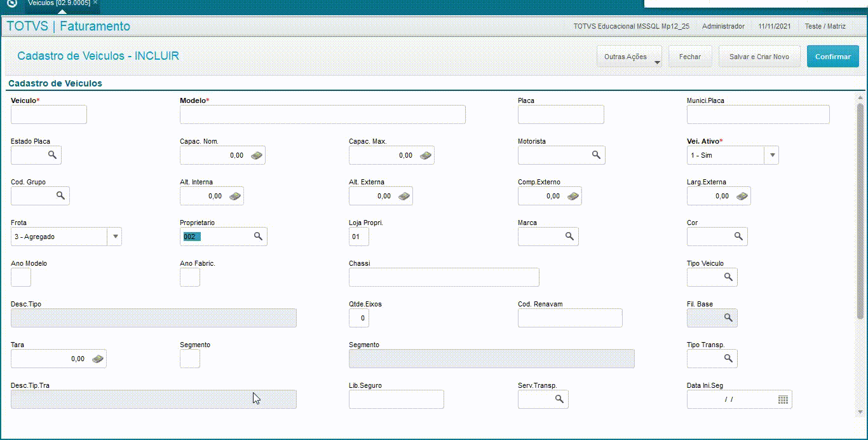Open Tipo Veiculo lookup magnifier

(x=728, y=277)
